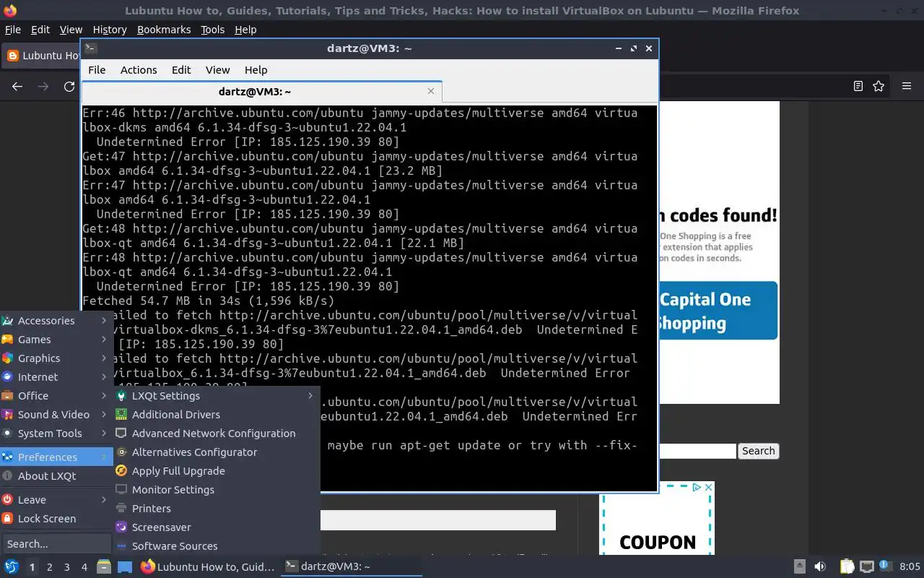Click the Additional Drivers chip icon
The width and height of the screenshot is (924, 578).
pos(121,414)
